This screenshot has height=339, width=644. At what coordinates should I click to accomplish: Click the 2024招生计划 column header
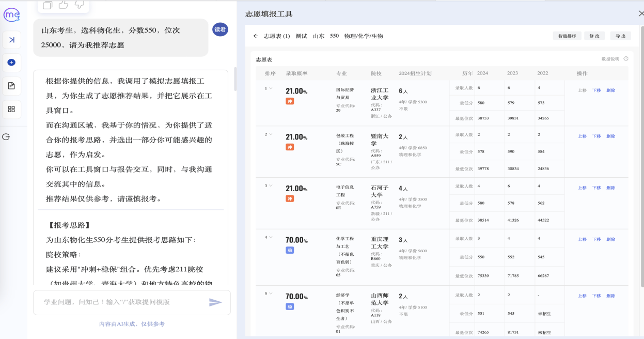tap(415, 73)
